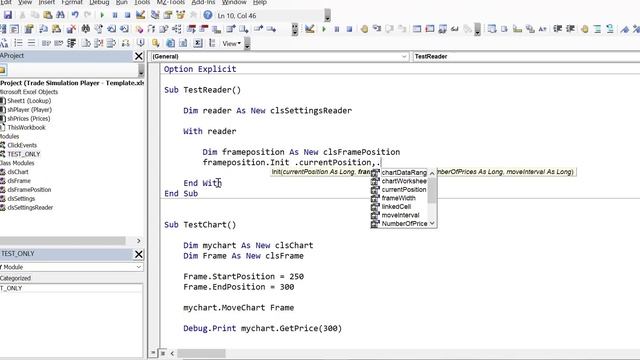Click the autocomplete list scrollbar thumb
The height and width of the screenshot is (360, 640).
[x=432, y=190]
